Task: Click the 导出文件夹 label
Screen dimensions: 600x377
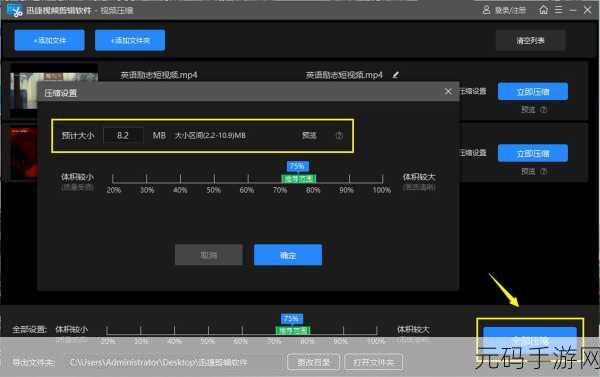Action: [34, 362]
